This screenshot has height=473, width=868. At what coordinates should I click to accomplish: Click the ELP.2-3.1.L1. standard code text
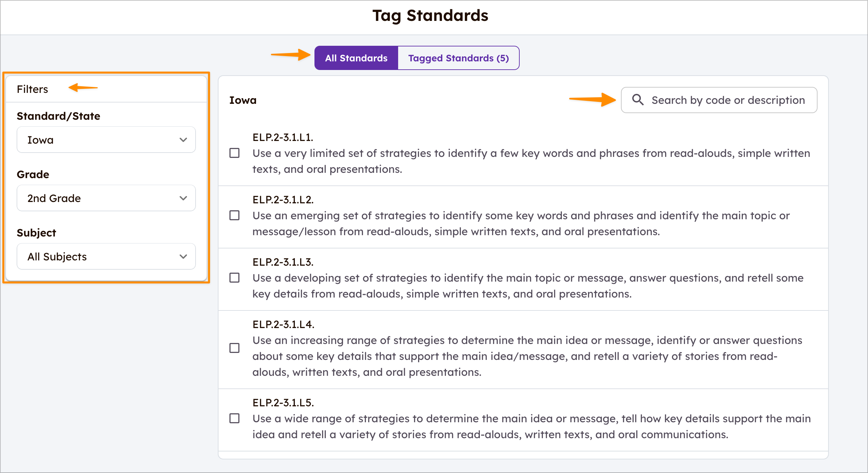pos(283,137)
